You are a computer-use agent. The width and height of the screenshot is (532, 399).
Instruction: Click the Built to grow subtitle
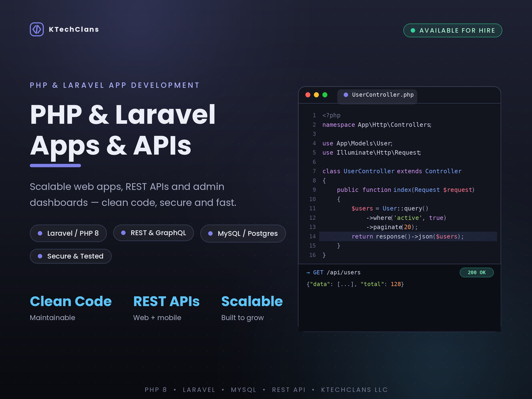[243, 318]
